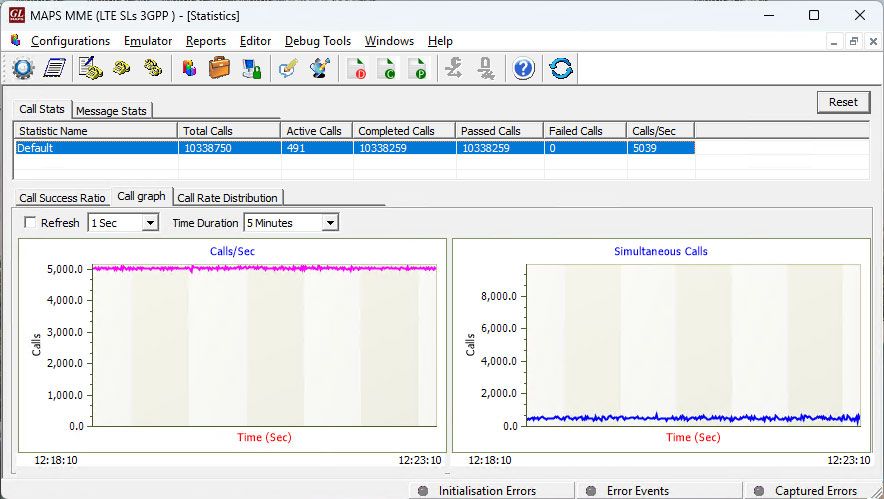
Task: Click the document icon with green P
Action: [x=418, y=69]
